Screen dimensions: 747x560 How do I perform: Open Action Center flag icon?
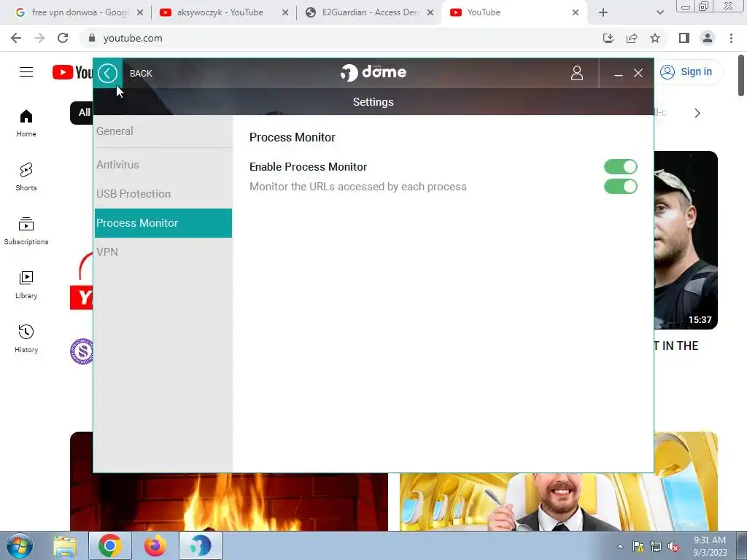pyautogui.click(x=638, y=547)
